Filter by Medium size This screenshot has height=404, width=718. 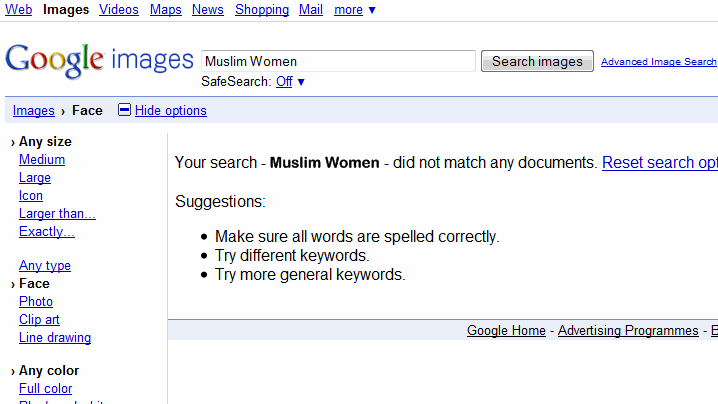pyautogui.click(x=42, y=159)
